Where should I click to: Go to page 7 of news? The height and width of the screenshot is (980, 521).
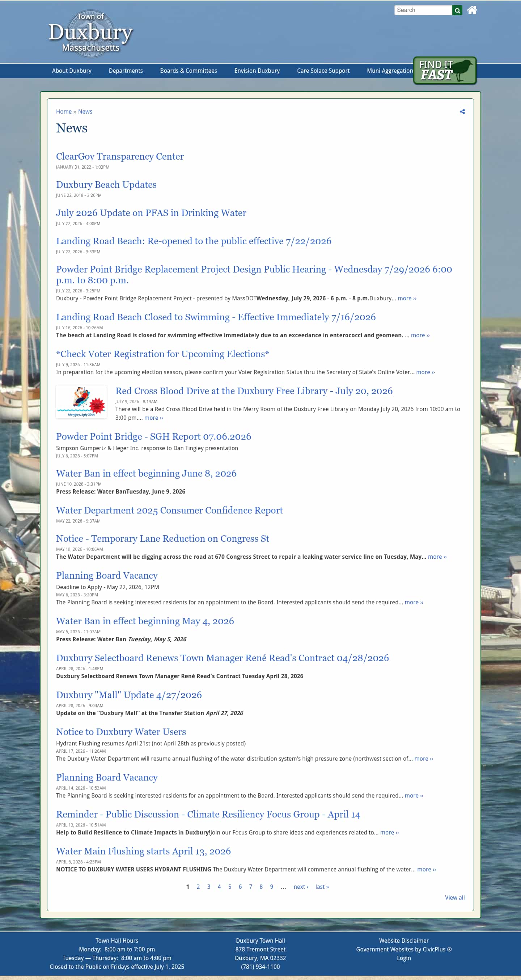click(x=251, y=887)
